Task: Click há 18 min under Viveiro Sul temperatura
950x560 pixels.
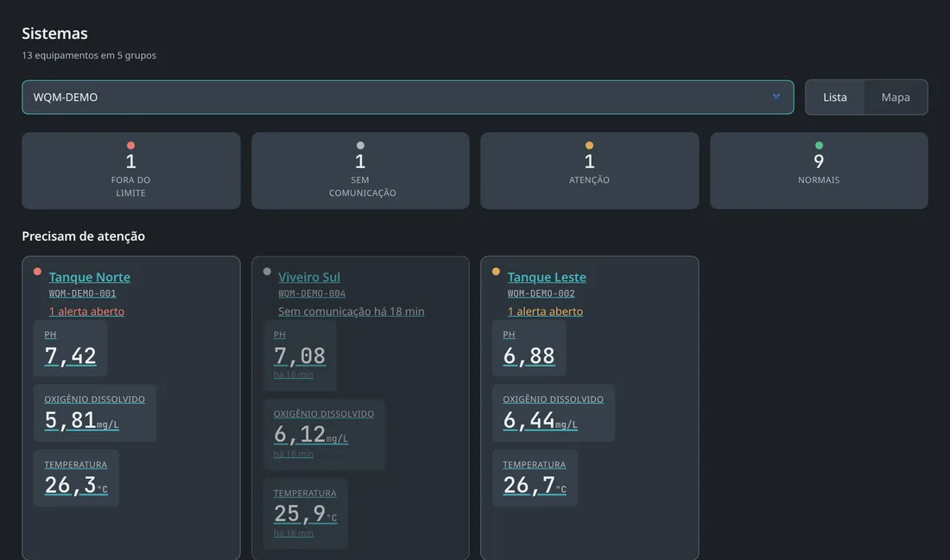Action: (x=294, y=533)
